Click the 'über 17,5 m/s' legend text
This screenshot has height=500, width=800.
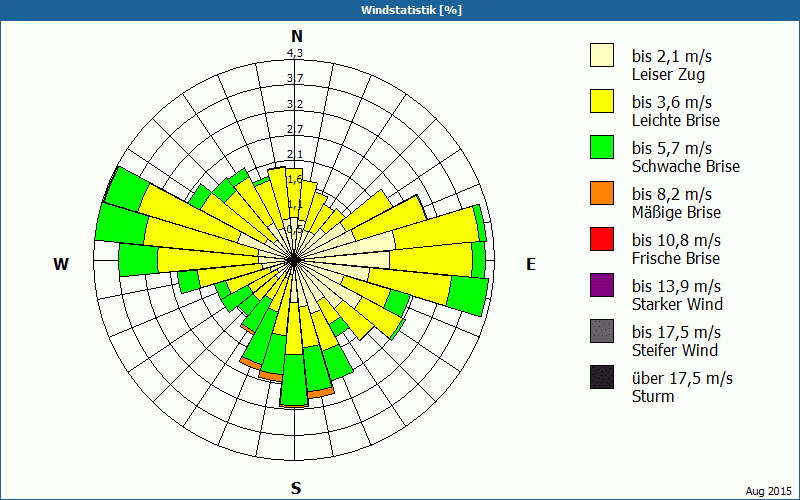point(682,378)
